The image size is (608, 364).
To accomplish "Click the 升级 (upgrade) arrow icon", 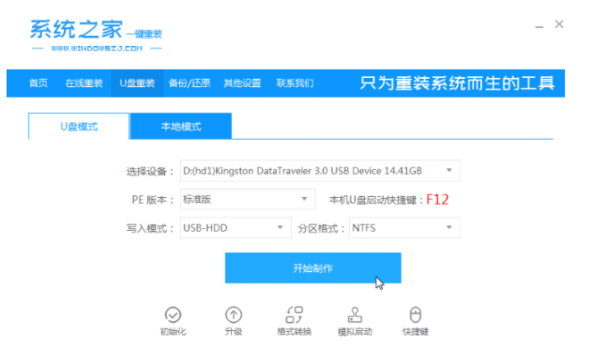I will coord(234,315).
